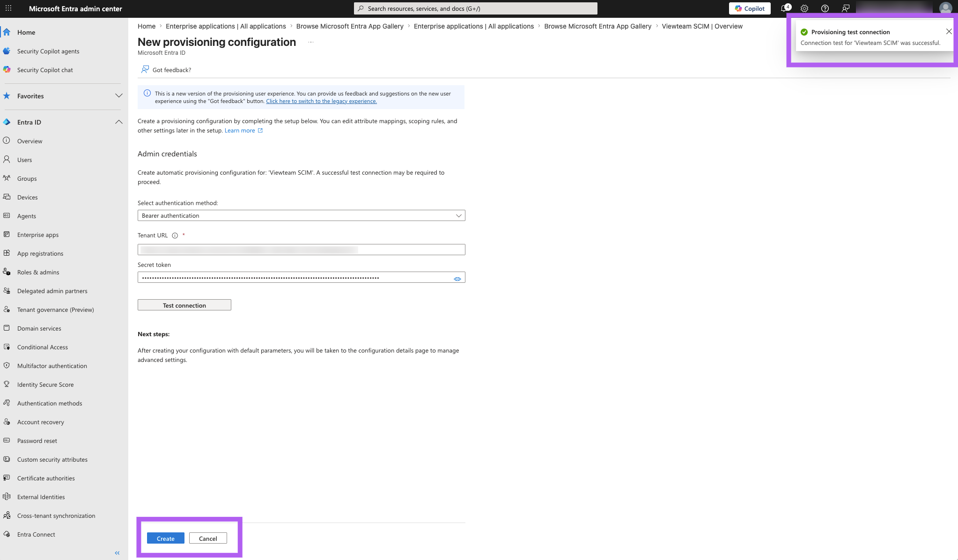Open Delegated admin partners
Viewport: 958px width, 560px height.
52,291
